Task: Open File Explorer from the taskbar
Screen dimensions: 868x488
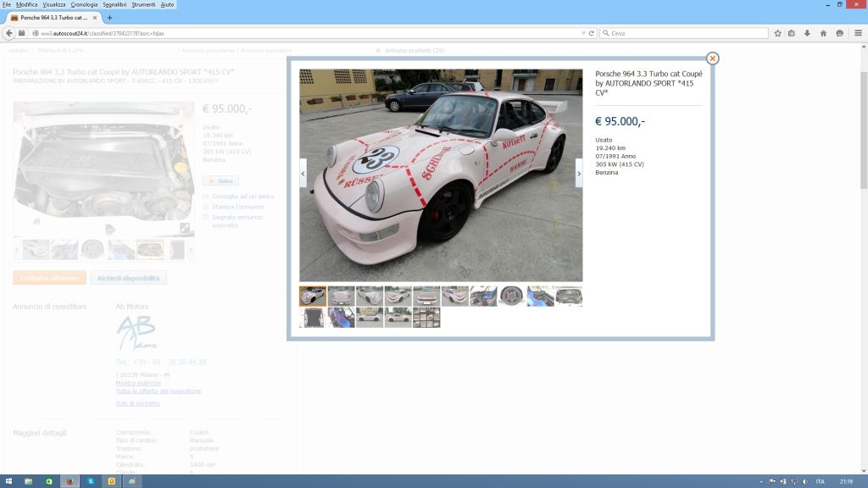Action: coord(28,481)
